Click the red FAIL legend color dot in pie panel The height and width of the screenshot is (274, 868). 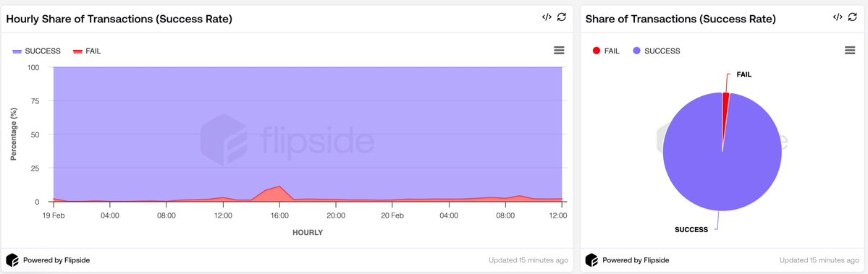tap(597, 51)
